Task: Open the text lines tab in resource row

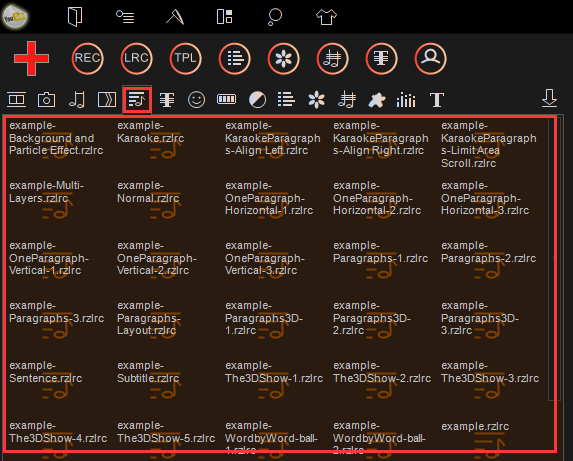Action: click(x=286, y=99)
